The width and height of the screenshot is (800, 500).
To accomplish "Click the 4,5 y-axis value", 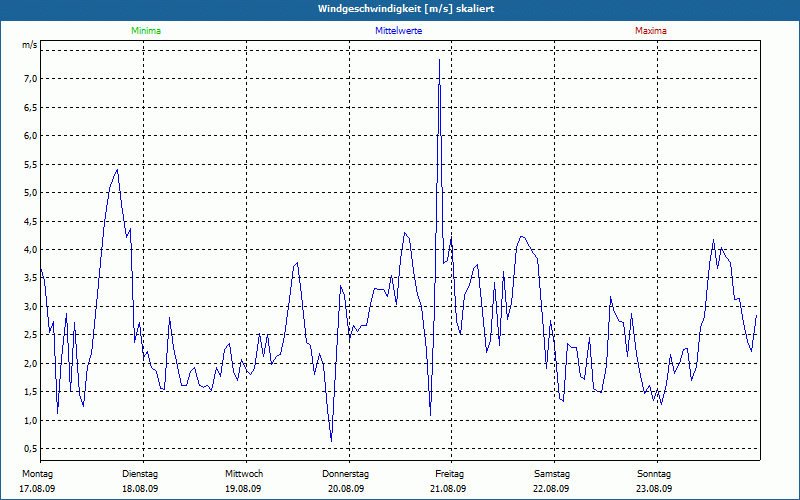I will [x=30, y=221].
